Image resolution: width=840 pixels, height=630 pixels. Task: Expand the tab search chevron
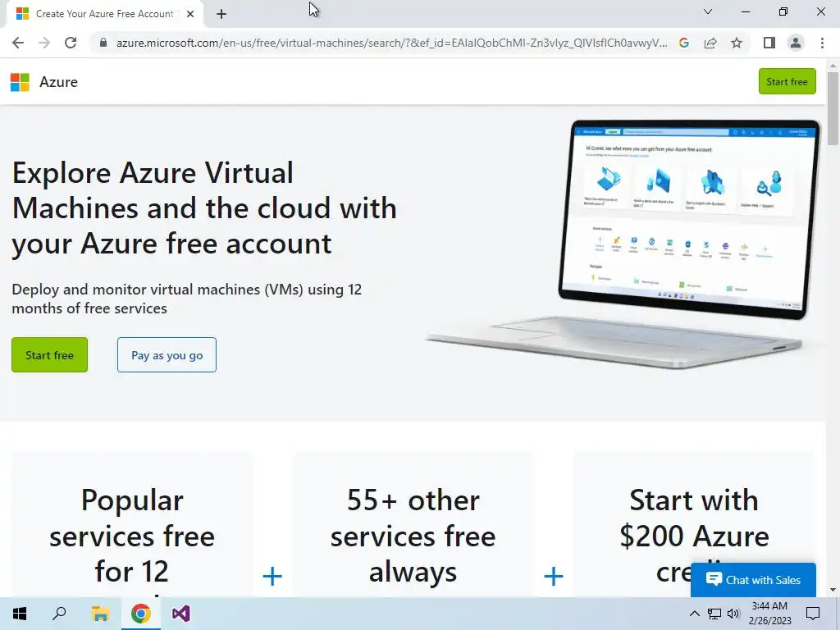708,11
